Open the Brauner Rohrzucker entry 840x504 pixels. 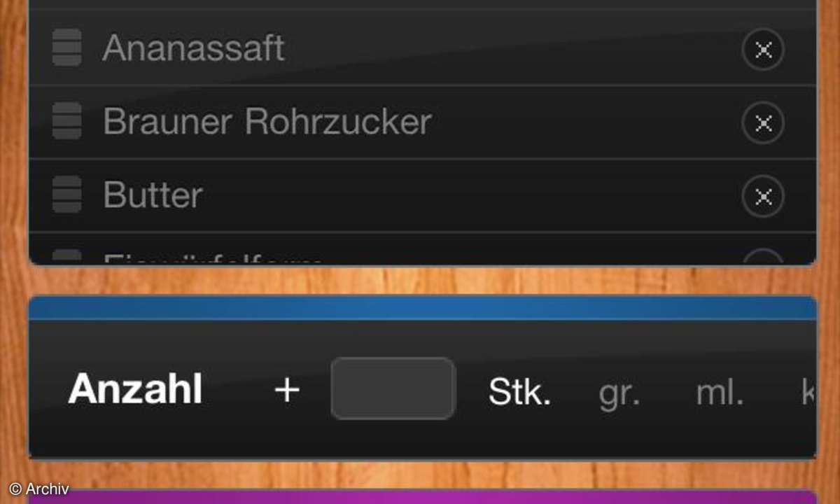422,122
